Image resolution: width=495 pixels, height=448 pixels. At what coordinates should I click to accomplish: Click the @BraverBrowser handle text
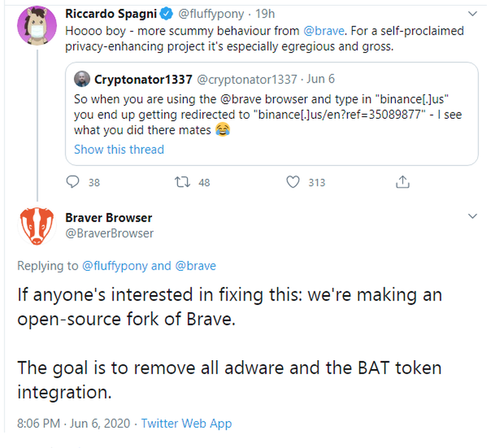pyautogui.click(x=110, y=233)
